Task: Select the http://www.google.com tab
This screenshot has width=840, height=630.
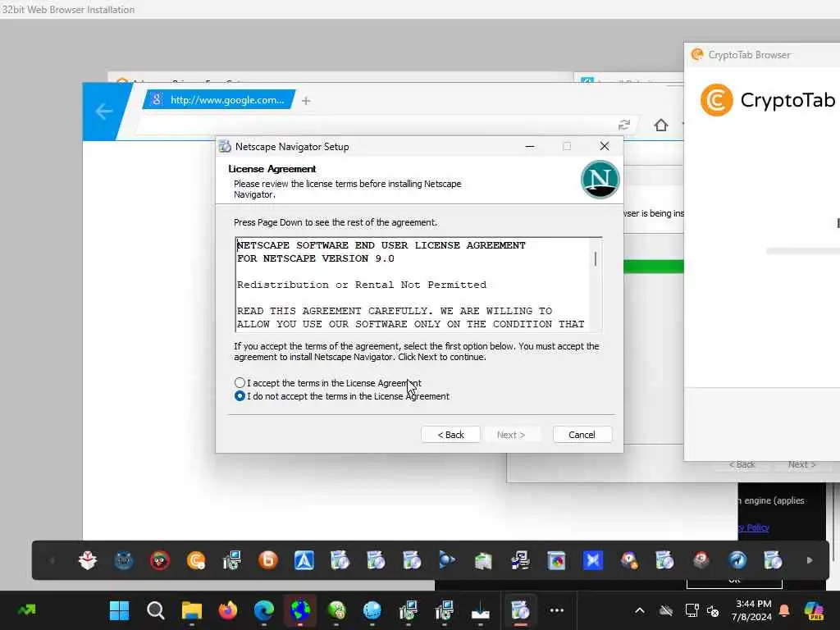Action: (x=219, y=99)
